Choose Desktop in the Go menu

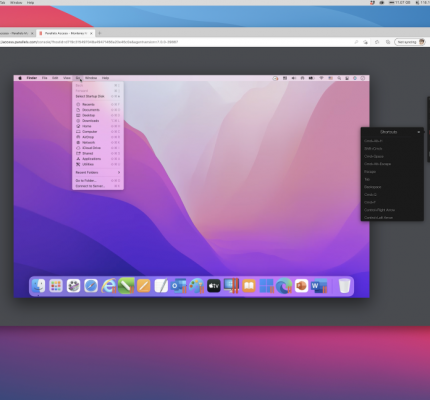98,115
